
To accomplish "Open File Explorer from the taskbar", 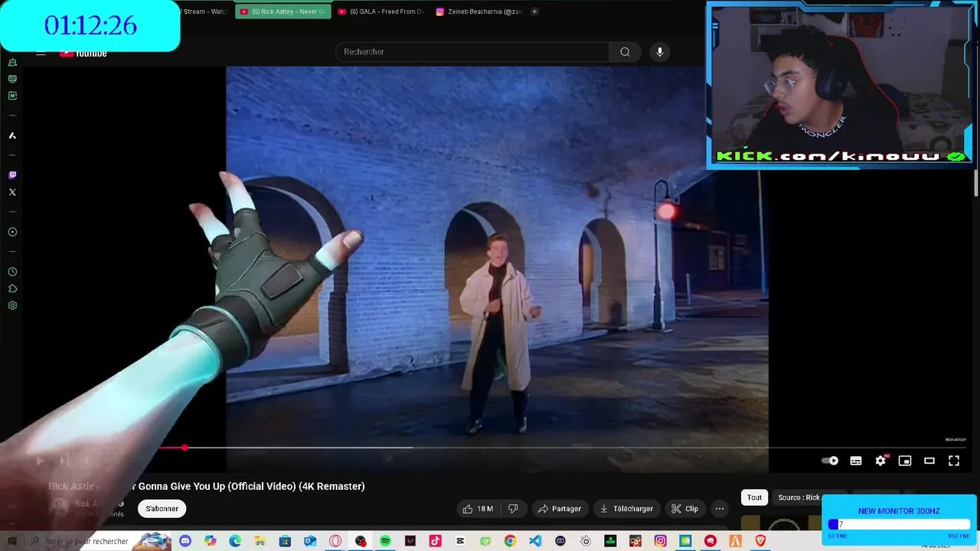I will click(260, 541).
